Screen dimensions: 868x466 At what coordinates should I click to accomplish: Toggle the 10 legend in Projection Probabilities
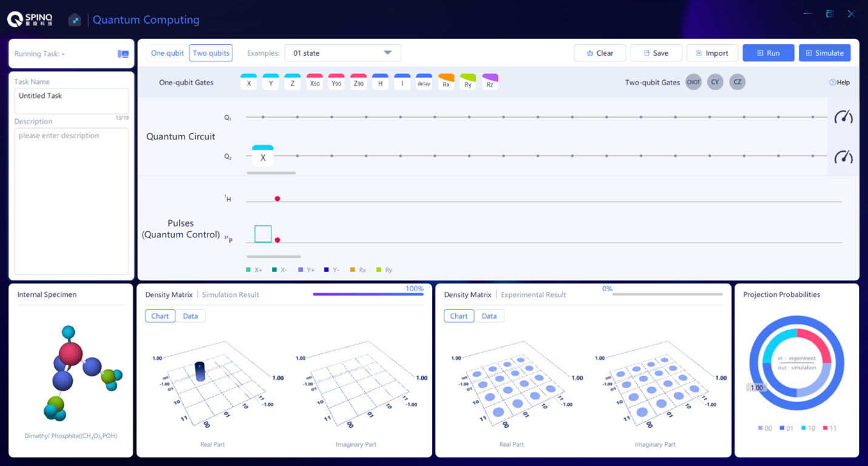pyautogui.click(x=808, y=428)
